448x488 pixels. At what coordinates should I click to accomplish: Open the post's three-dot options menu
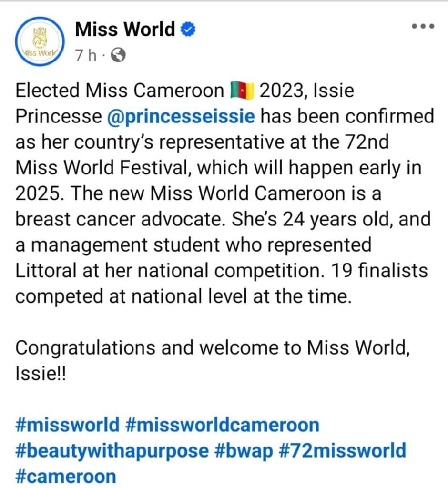tap(423, 26)
